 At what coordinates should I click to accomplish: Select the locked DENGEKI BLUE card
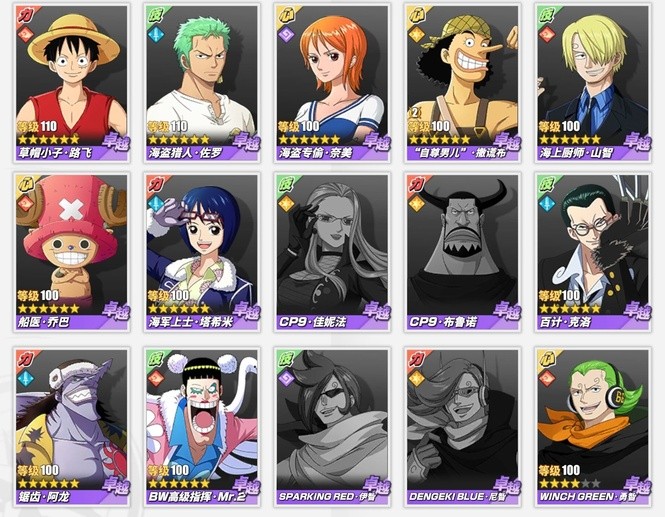pos(463,427)
